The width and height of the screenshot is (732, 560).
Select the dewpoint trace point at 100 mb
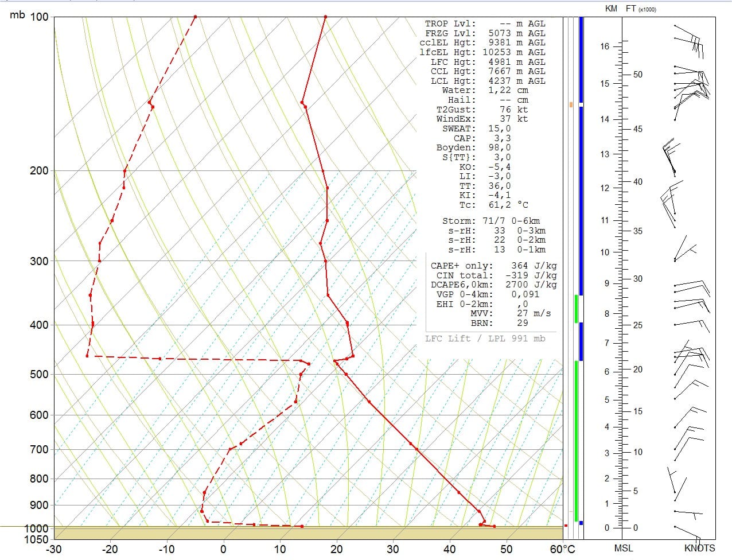195,17
